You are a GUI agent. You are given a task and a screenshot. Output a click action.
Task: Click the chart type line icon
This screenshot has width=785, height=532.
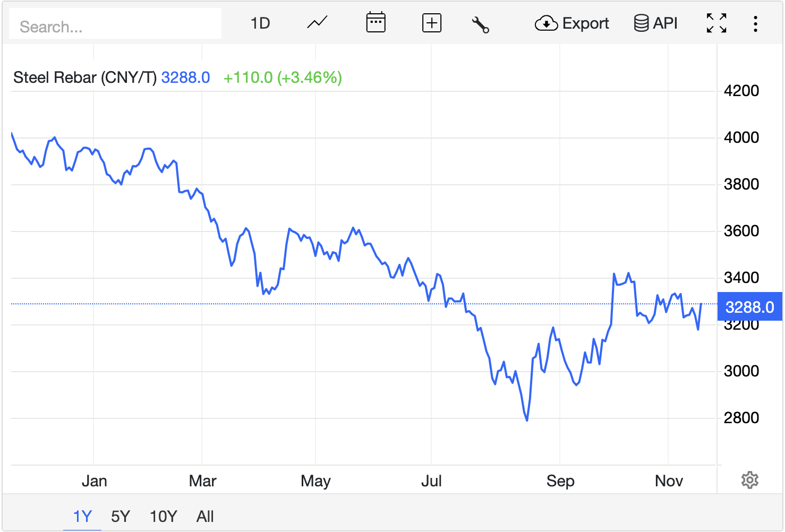317,23
